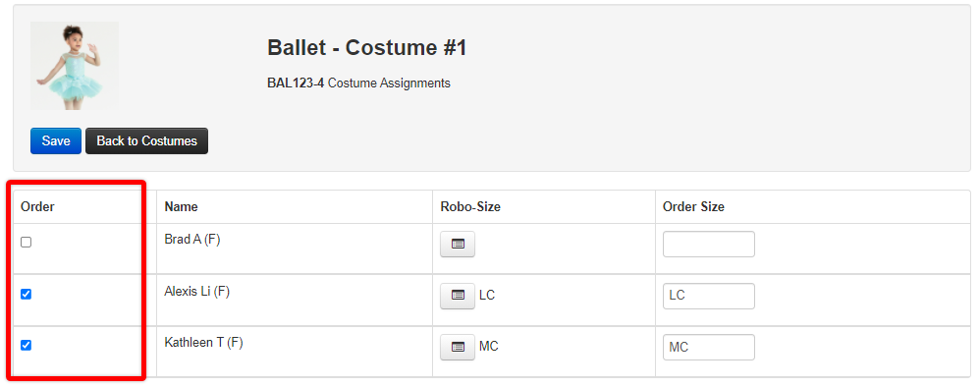
Task: Go Back to Costumes
Action: (147, 140)
